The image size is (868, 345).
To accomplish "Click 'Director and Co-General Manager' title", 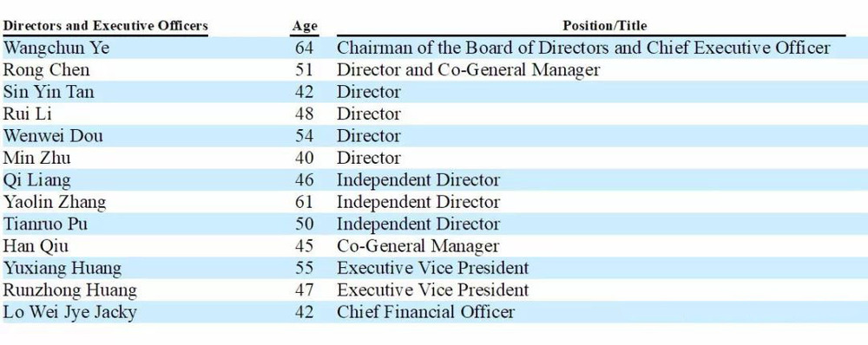I will coord(469,70).
